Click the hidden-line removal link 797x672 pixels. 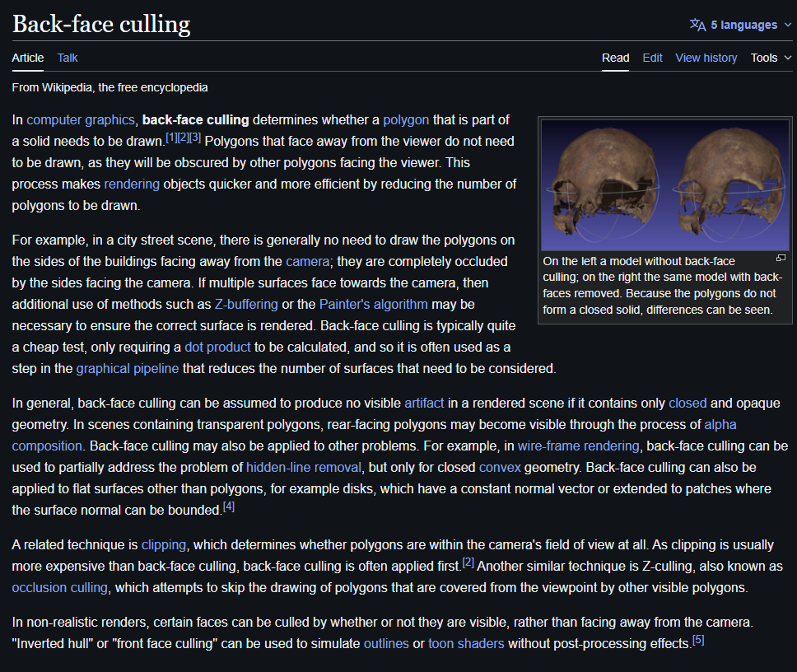(x=303, y=467)
